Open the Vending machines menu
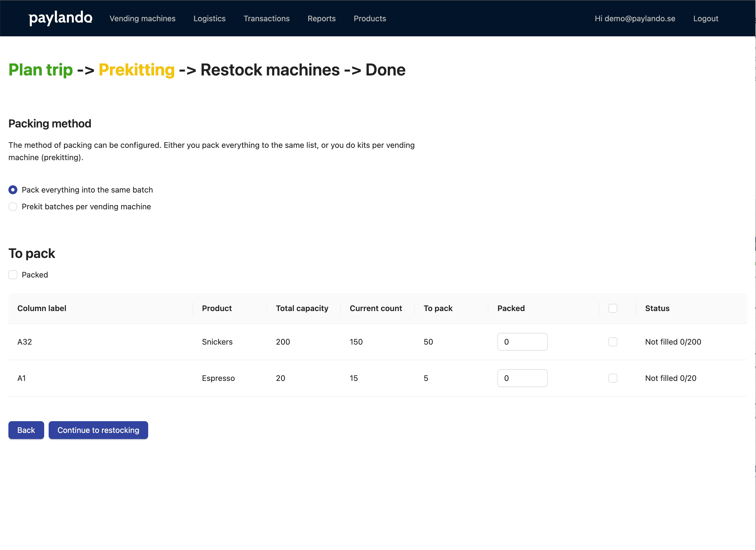The height and width of the screenshot is (550, 756). click(142, 19)
